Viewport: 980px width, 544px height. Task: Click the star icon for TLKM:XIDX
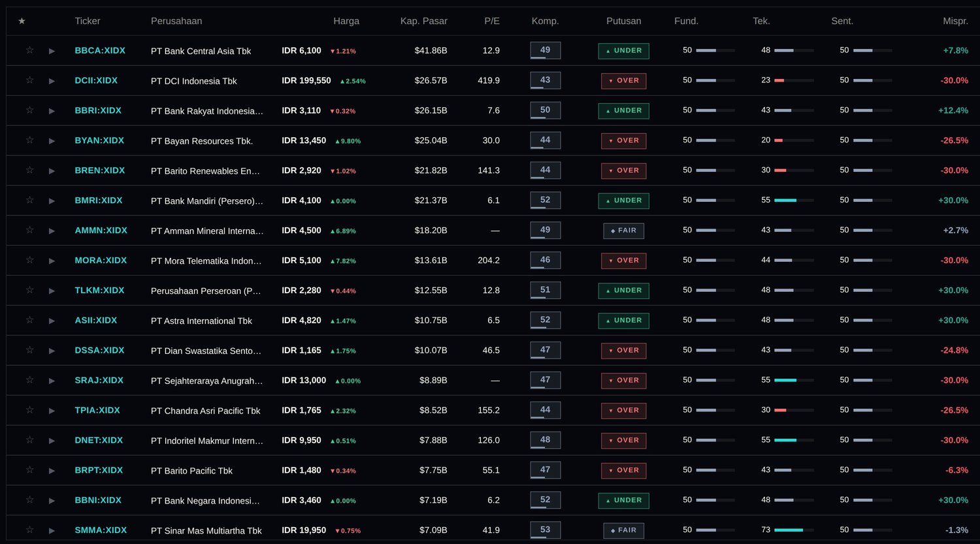coord(29,291)
